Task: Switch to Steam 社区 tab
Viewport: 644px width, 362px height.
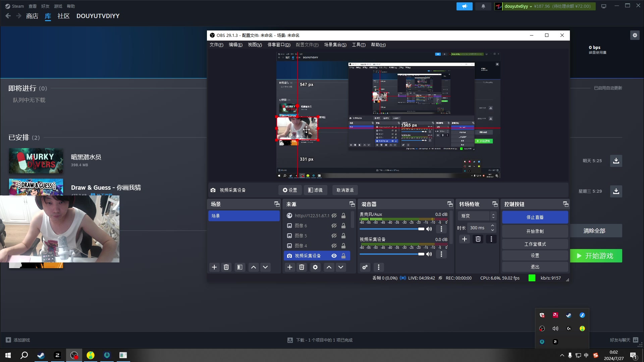Action: (63, 16)
